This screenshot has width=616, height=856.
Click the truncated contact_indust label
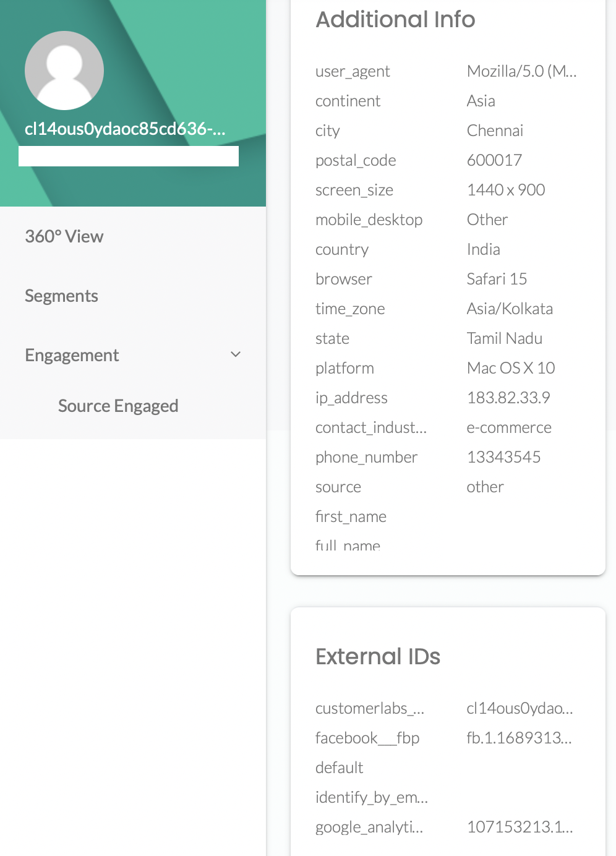point(371,427)
